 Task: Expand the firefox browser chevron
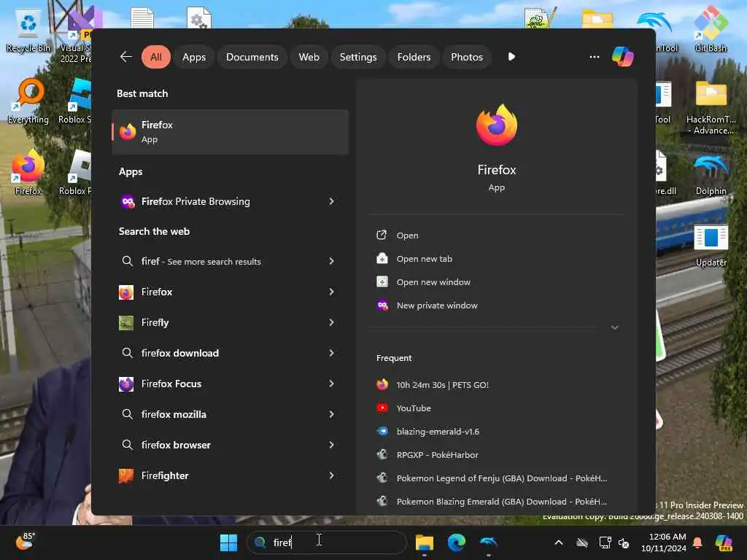(332, 445)
